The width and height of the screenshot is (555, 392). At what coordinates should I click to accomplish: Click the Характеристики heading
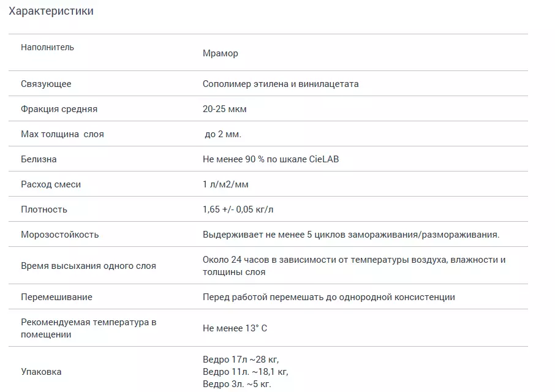point(51,11)
